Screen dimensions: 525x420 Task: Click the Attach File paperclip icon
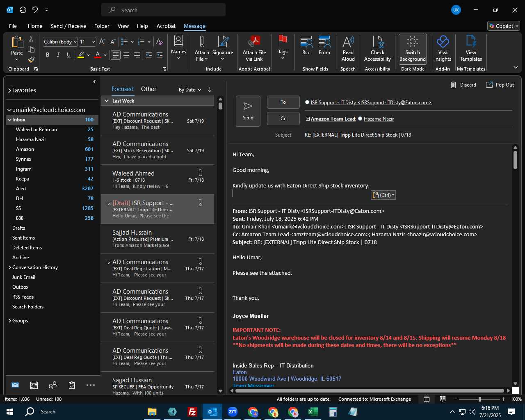tap(202, 41)
